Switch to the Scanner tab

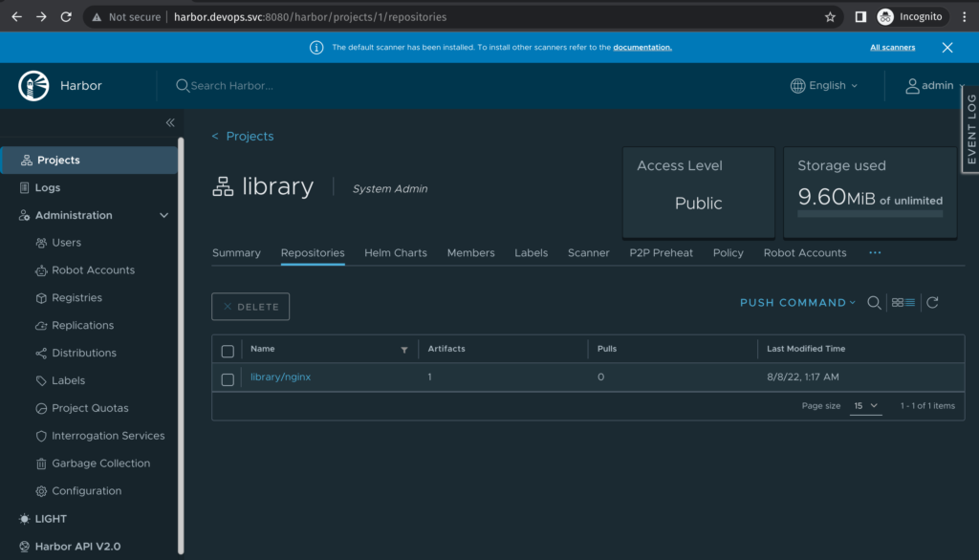(x=588, y=253)
